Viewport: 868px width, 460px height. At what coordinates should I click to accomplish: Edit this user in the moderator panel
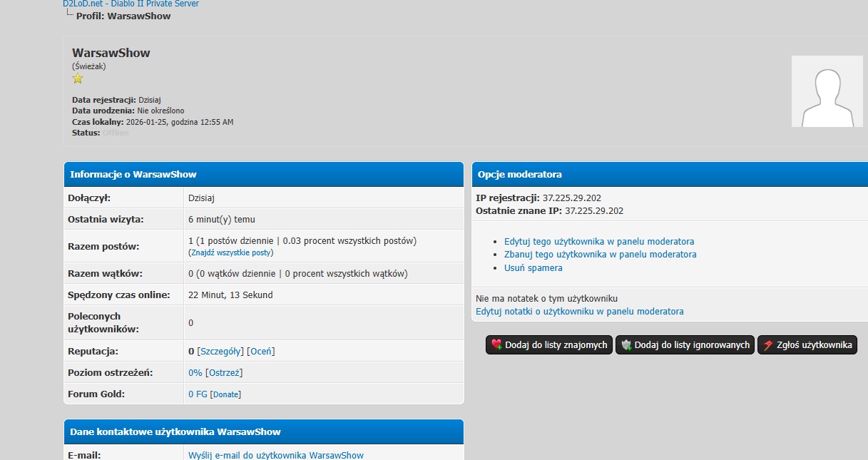coord(599,242)
